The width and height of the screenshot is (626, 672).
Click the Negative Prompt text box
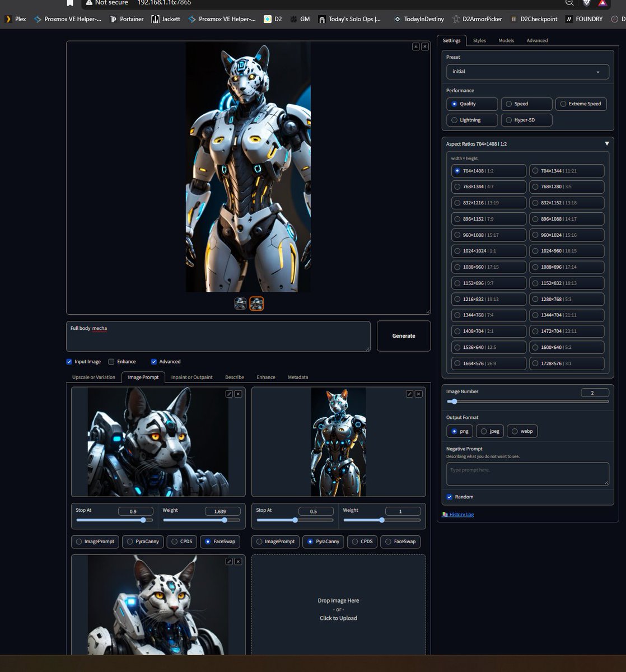[x=527, y=474]
